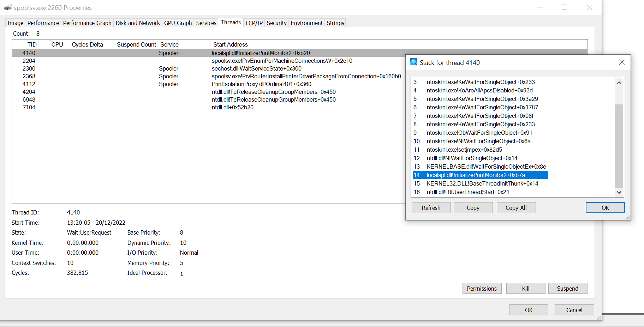
Task: Close the Stack for thread 4140 dialog
Action: point(622,62)
